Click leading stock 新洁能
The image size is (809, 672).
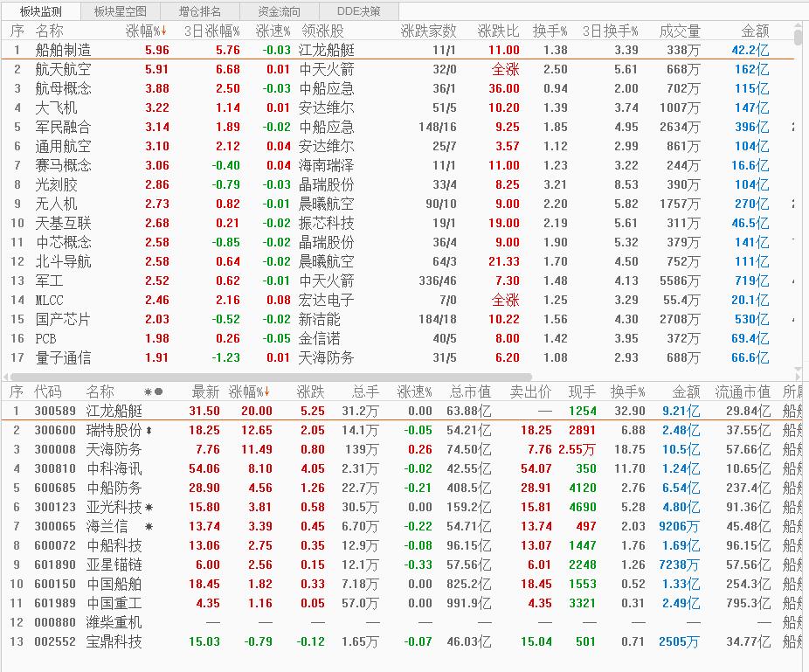point(320,319)
